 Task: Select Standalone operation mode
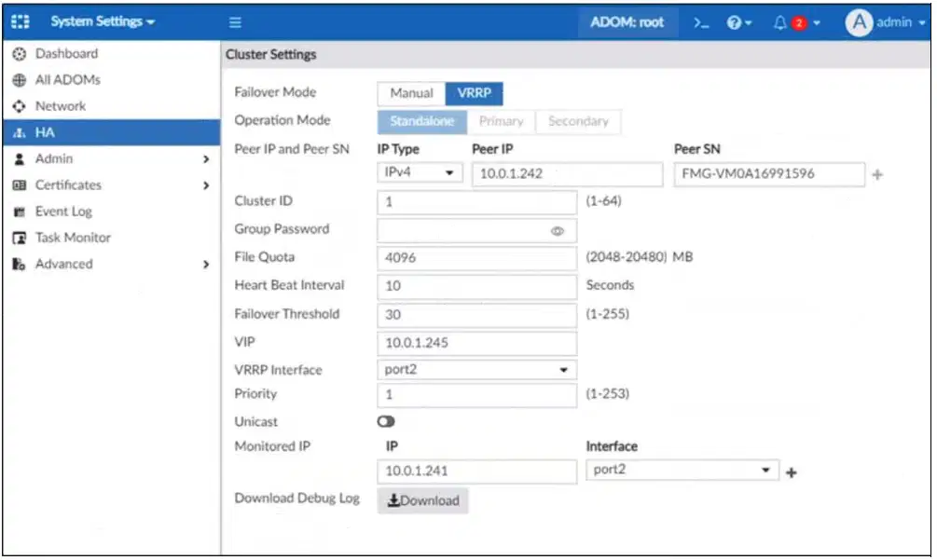422,121
